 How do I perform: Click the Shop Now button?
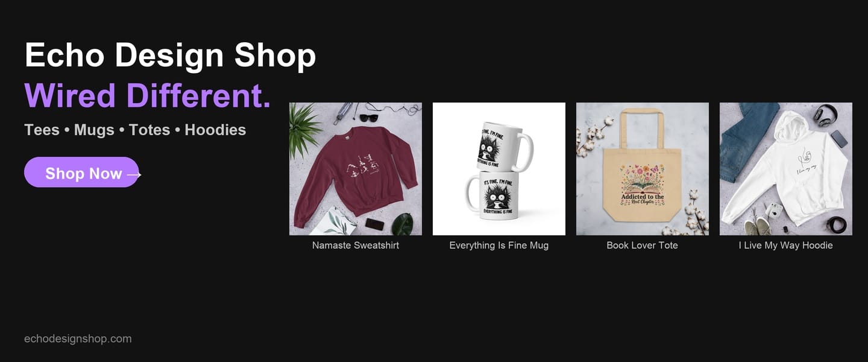coord(81,172)
